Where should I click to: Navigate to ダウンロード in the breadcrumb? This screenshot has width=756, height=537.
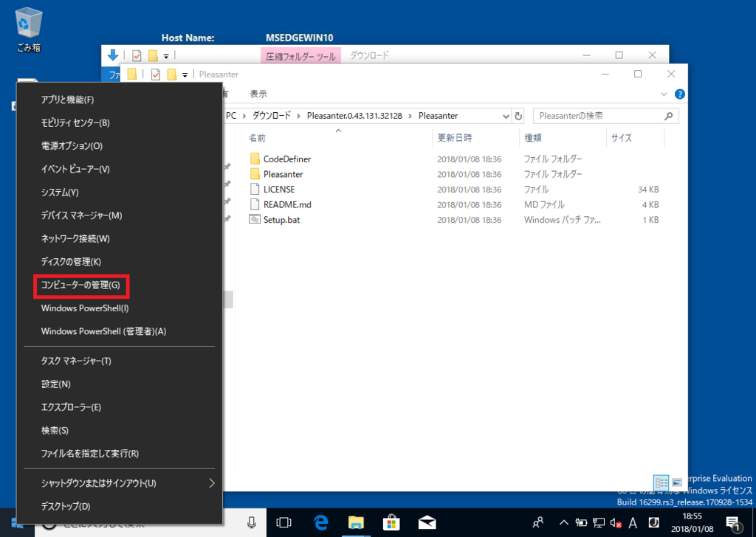272,116
